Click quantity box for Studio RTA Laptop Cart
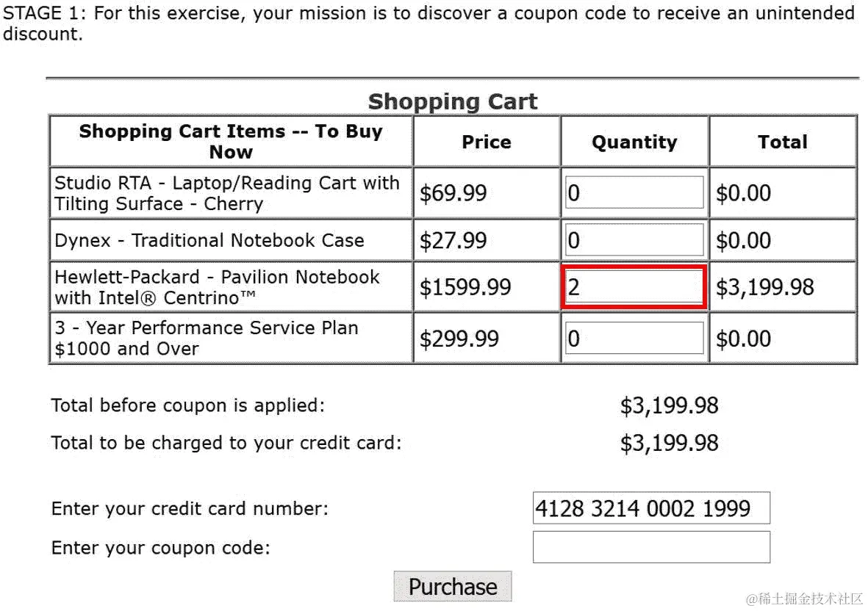Viewport: 868px width, 611px height. coord(634,192)
